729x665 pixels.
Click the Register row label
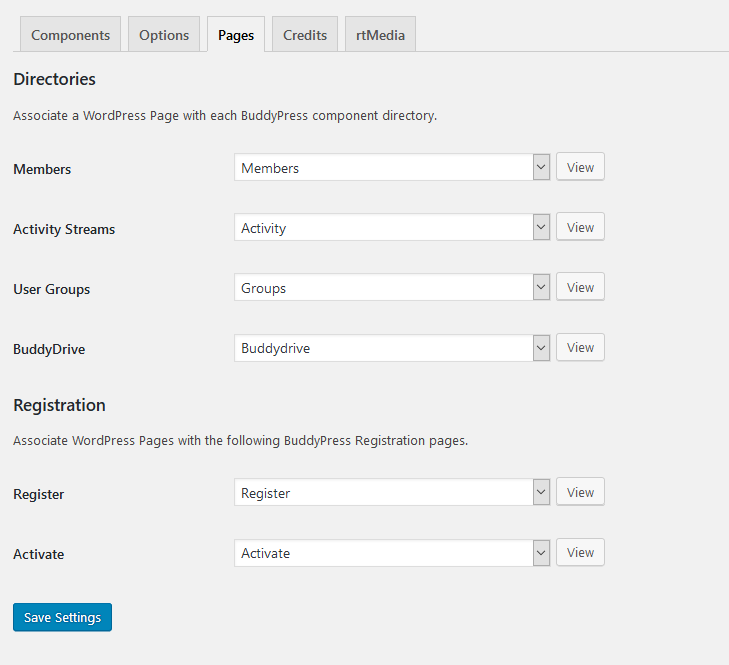(x=39, y=494)
